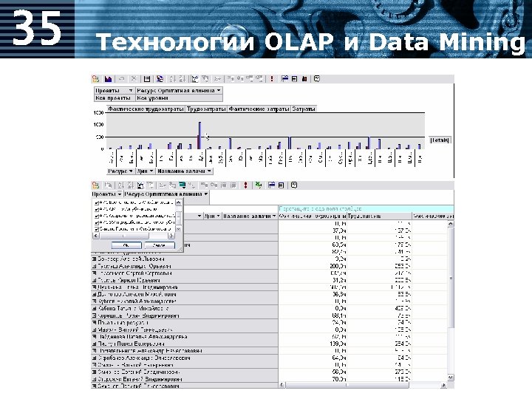Screen dimensions: 532x399
Task: Click pivot table vertical scroll down arrow
Action: click(451, 378)
